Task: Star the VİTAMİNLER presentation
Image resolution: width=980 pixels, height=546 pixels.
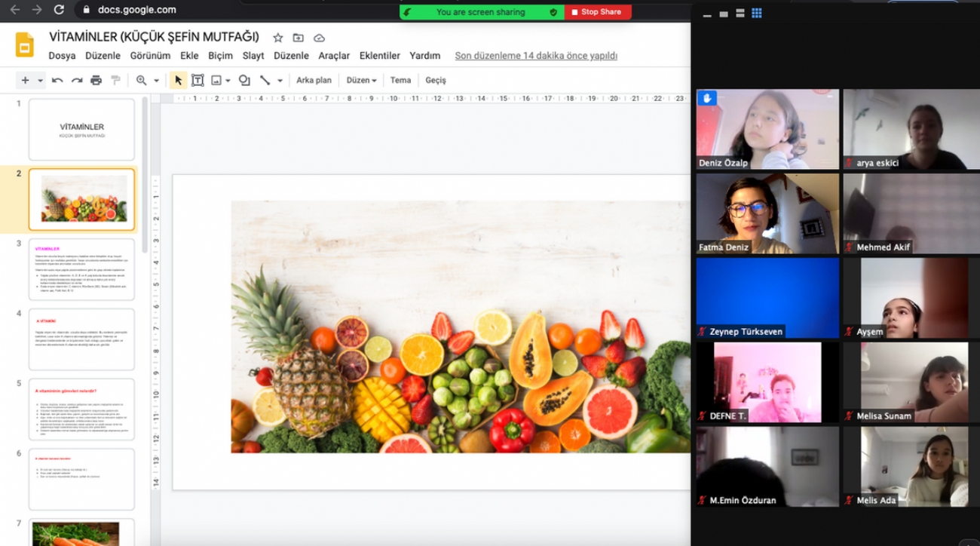Action: click(x=277, y=38)
